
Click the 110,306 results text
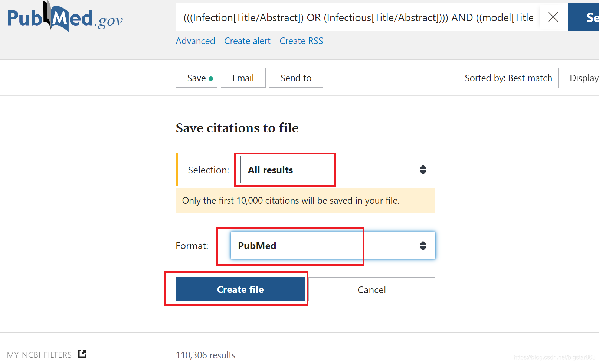pos(205,355)
